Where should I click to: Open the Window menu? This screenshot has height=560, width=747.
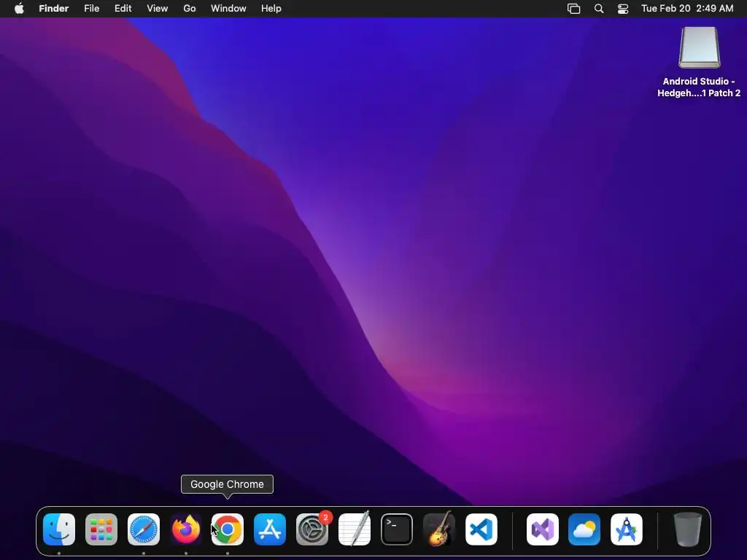coord(228,9)
